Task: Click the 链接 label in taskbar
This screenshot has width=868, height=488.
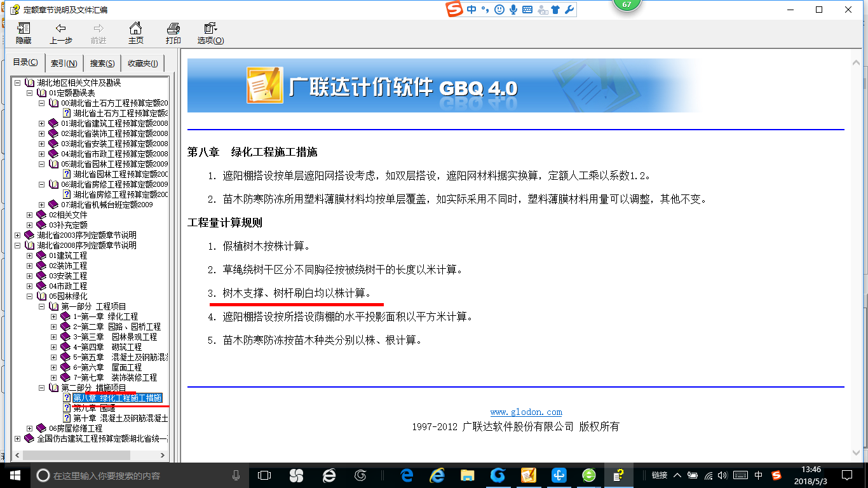Action: (659, 475)
